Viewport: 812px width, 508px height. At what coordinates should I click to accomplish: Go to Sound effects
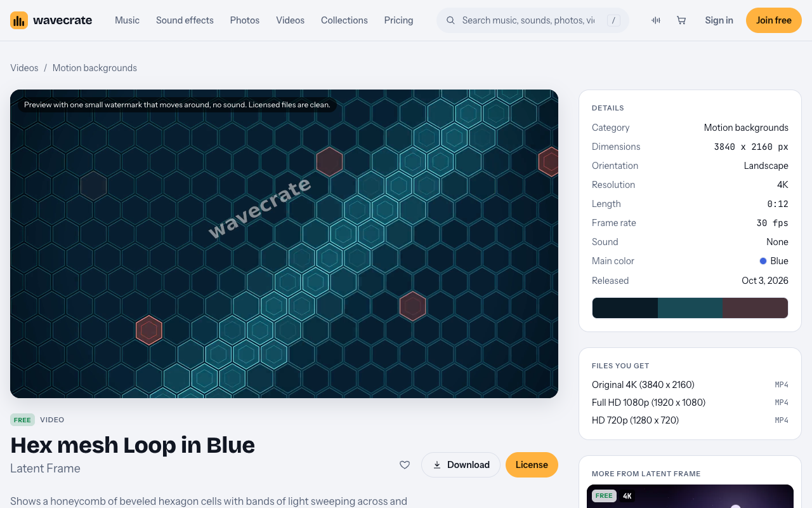[x=185, y=20]
